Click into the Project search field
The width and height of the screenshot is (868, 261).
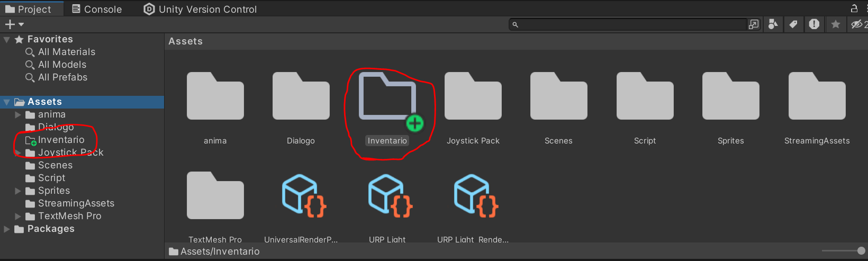tap(630, 24)
